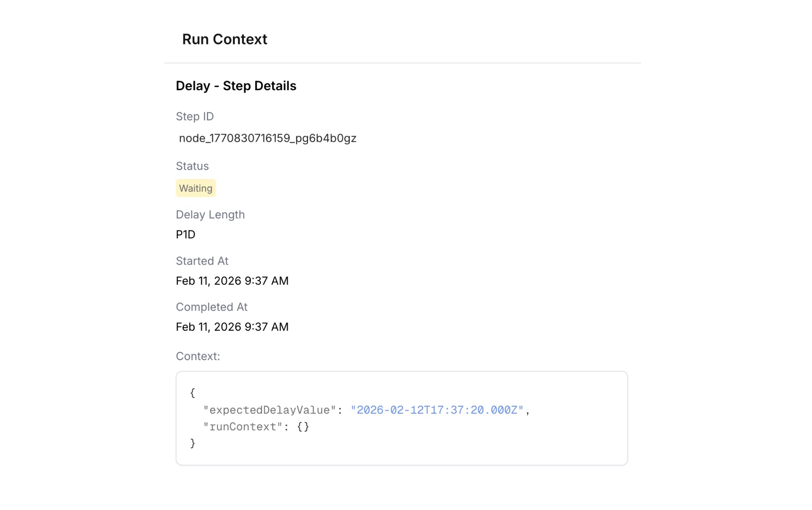Select the 2026-02-12T17:37:20.000Z timestamp string
Screen dimensions: 812x510
(x=437, y=410)
